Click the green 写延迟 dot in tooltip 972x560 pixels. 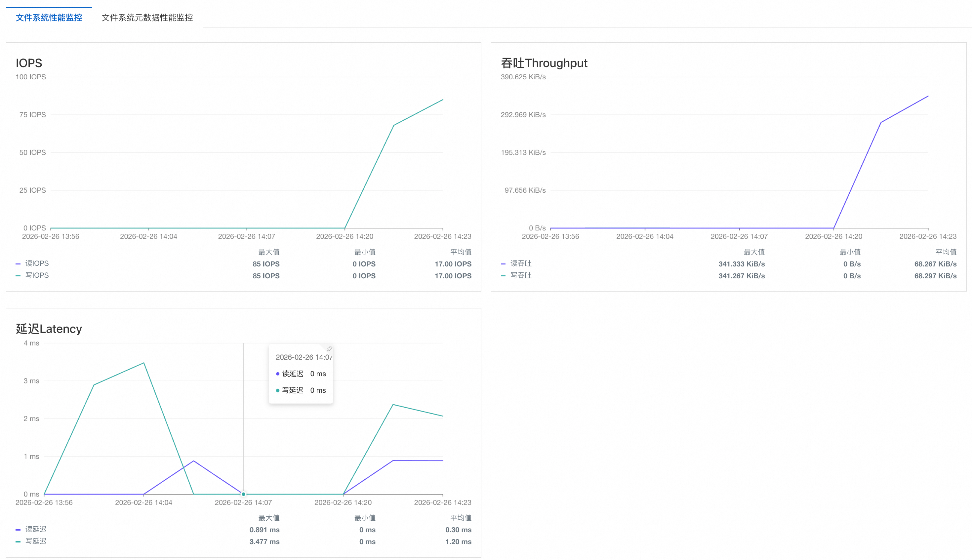[278, 390]
